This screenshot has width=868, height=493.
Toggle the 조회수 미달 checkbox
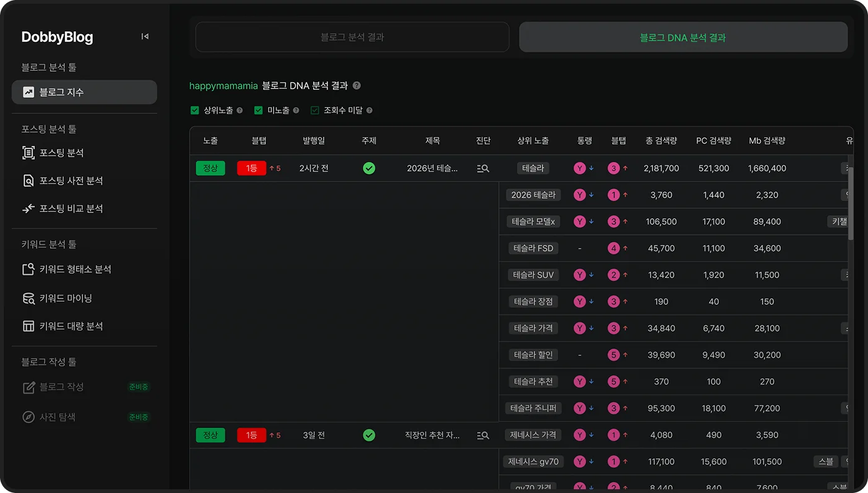[315, 110]
